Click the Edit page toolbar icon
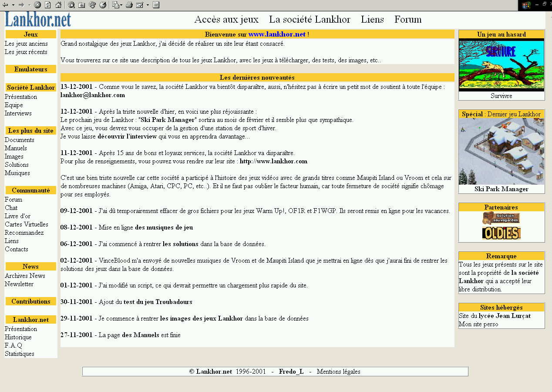The height and width of the screenshot is (392, 552). click(139, 5)
